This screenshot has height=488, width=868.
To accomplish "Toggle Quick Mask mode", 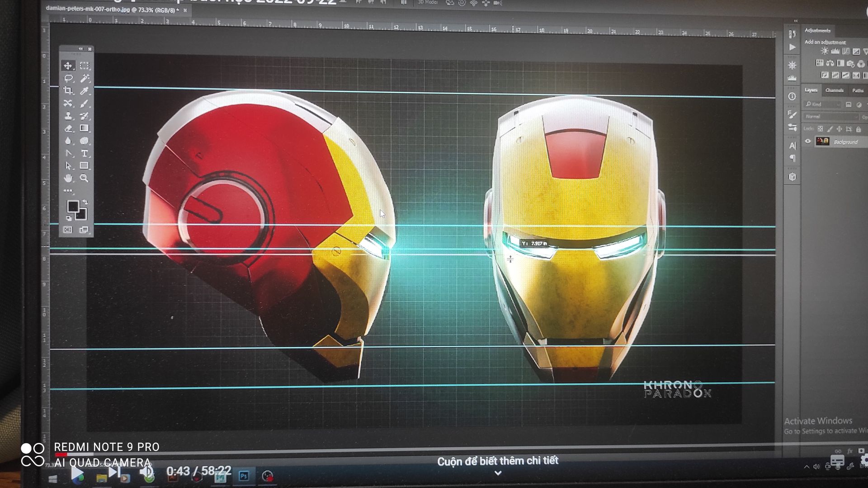I will [67, 230].
